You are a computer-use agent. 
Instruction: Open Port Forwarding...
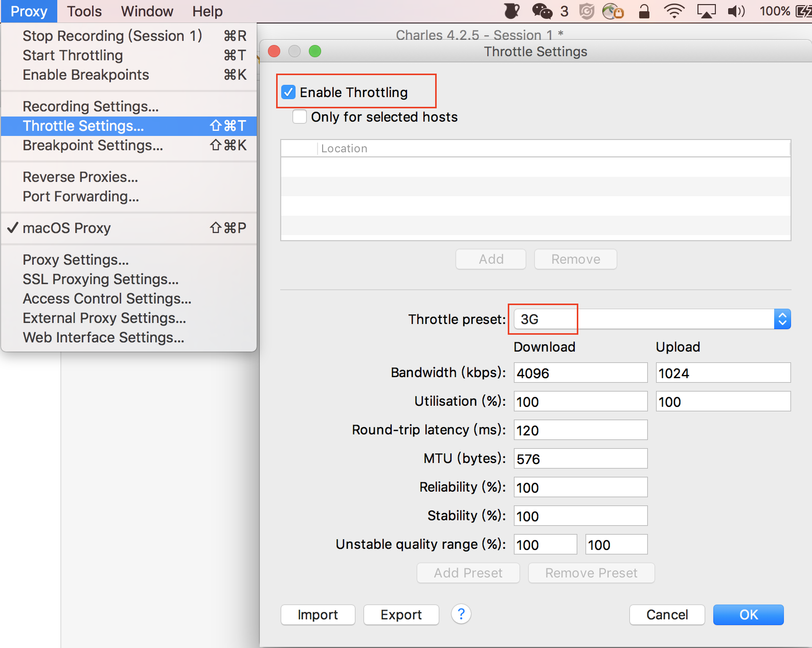coord(129,196)
